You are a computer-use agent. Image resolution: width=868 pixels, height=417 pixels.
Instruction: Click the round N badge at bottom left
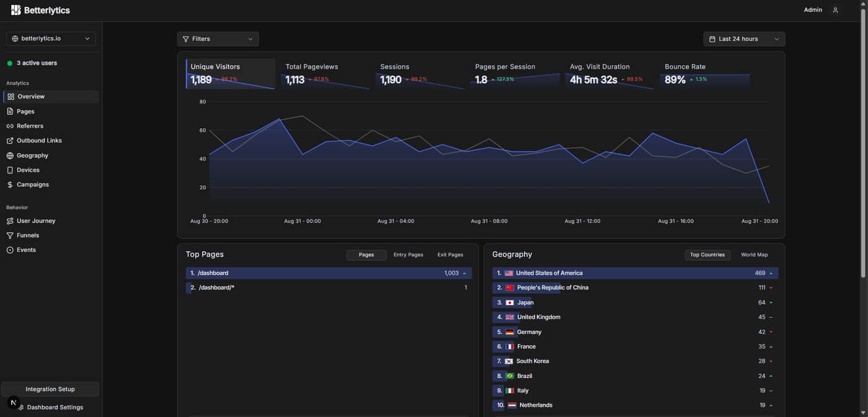(x=14, y=403)
